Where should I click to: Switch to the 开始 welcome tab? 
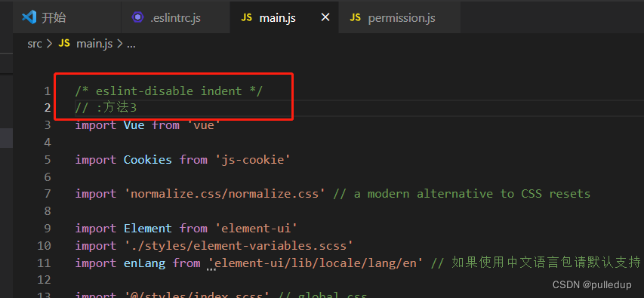pyautogui.click(x=67, y=17)
